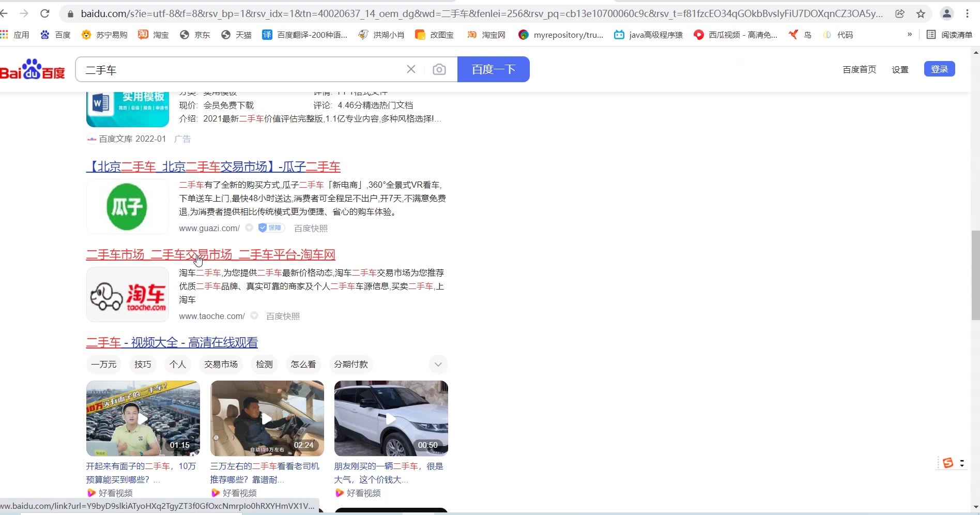Open the 百度翻译 bookmark
This screenshot has height=515, width=980.
pyautogui.click(x=304, y=35)
